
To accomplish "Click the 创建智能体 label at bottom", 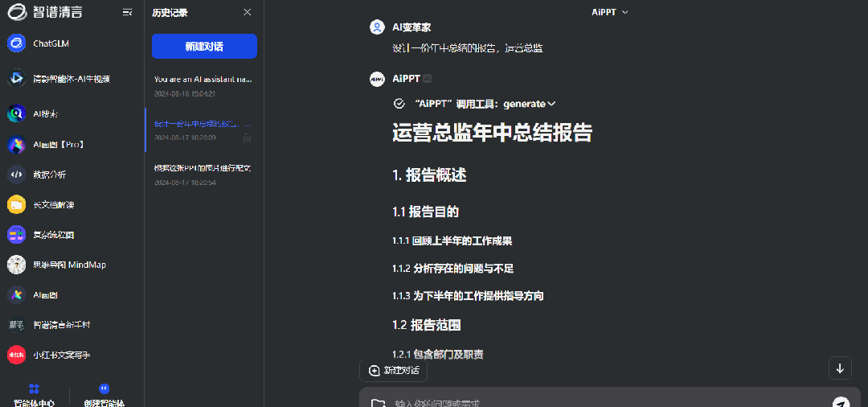I will [x=104, y=402].
